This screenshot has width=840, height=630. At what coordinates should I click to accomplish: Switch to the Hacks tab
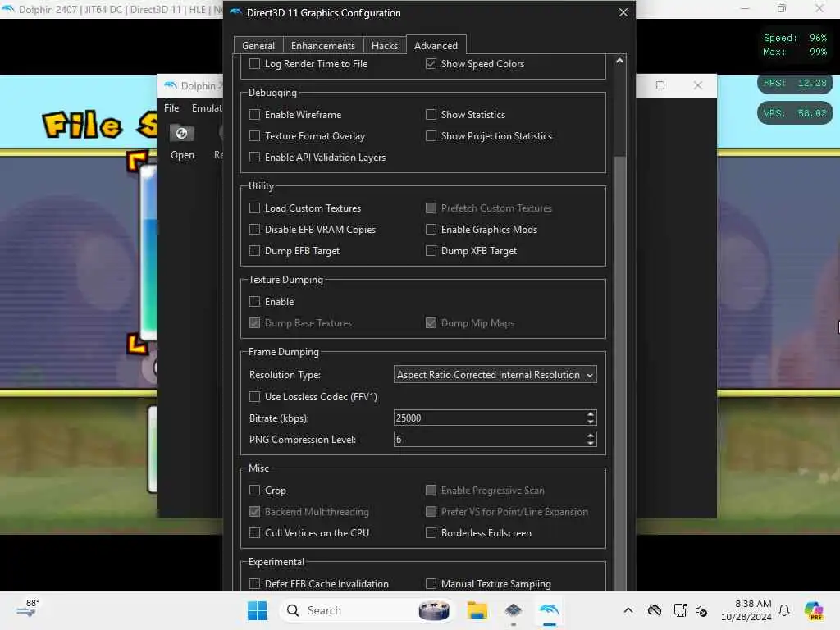coord(385,46)
